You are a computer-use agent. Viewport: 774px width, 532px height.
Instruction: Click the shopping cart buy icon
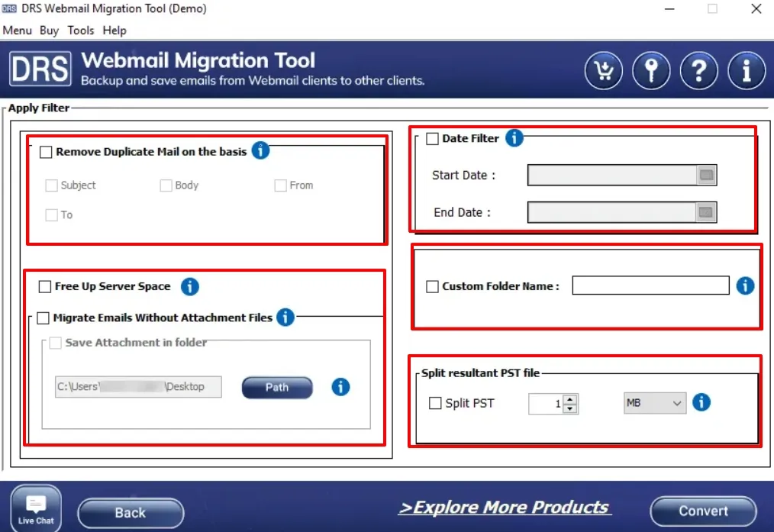[604, 72]
